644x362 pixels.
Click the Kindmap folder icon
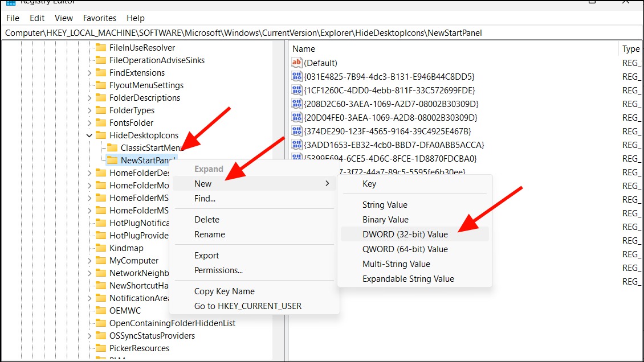101,248
